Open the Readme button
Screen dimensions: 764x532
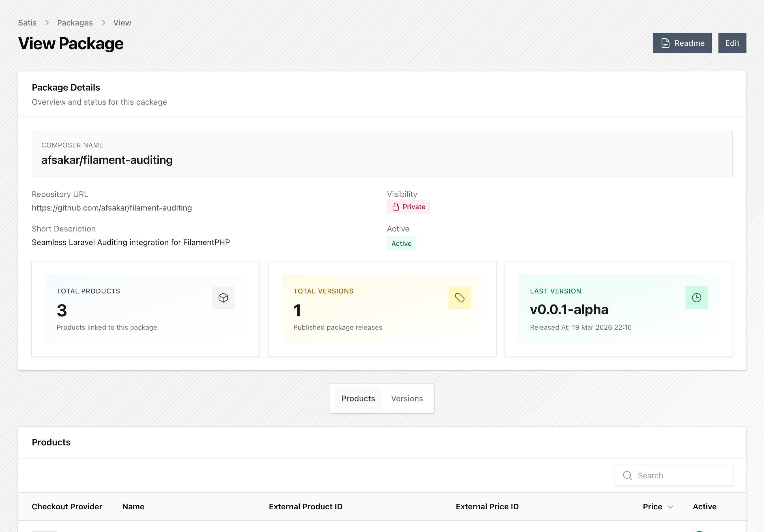click(682, 43)
